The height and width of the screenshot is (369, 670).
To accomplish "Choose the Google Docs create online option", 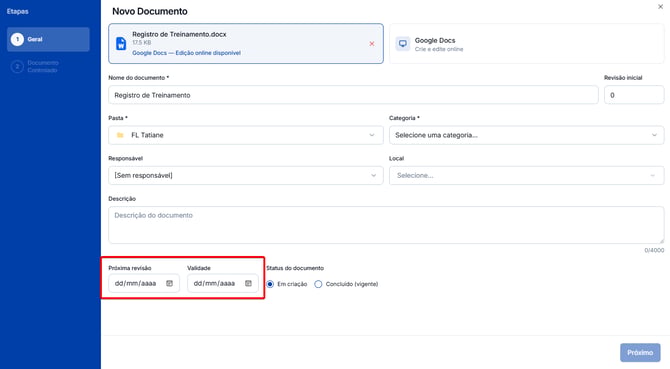I will click(526, 44).
